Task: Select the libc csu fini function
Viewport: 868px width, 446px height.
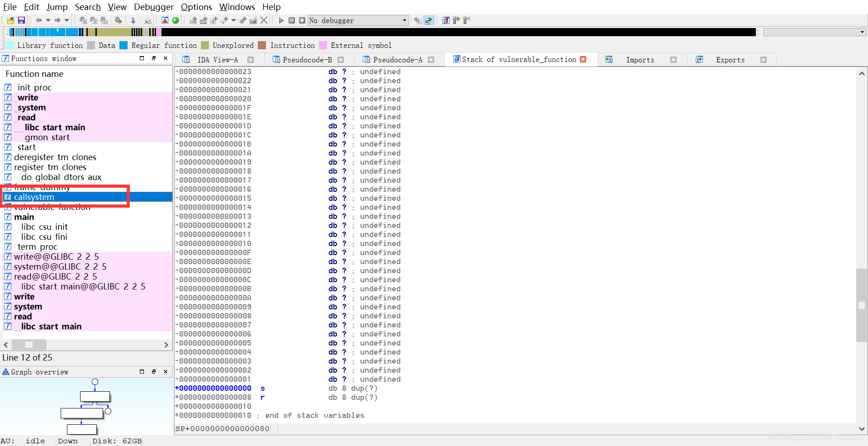Action: 87,237
